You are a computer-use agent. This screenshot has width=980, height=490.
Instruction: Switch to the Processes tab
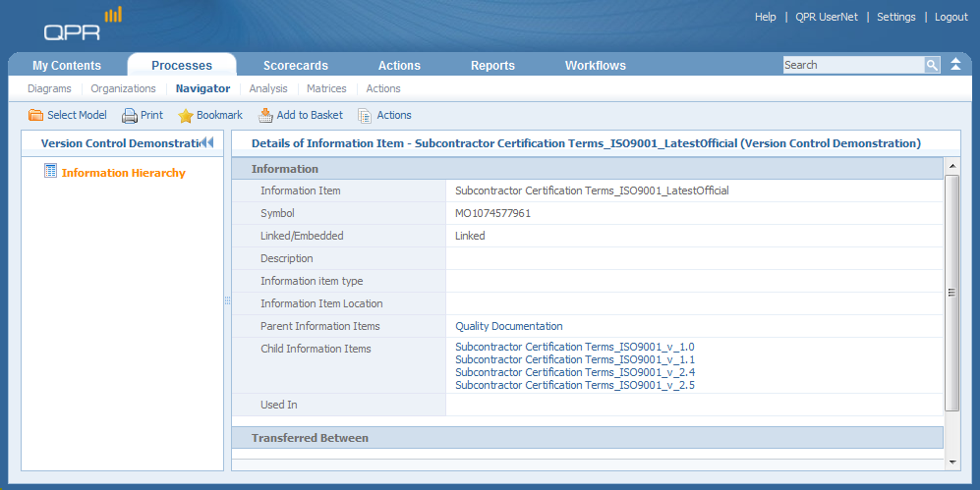182,66
